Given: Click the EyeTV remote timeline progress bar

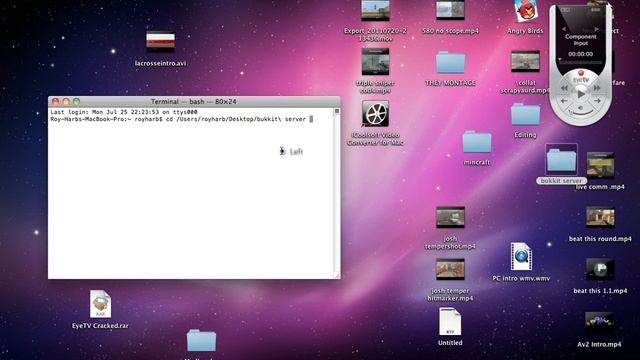Looking at the screenshot, I should tap(580, 62).
